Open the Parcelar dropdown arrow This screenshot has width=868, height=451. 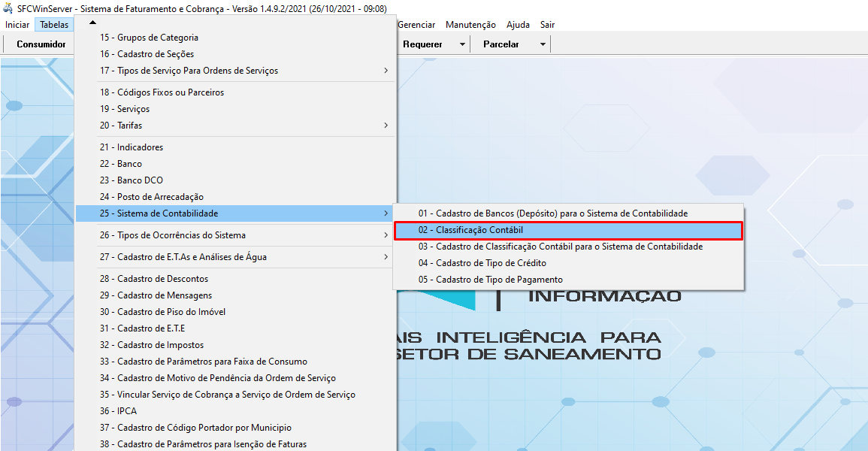point(543,44)
